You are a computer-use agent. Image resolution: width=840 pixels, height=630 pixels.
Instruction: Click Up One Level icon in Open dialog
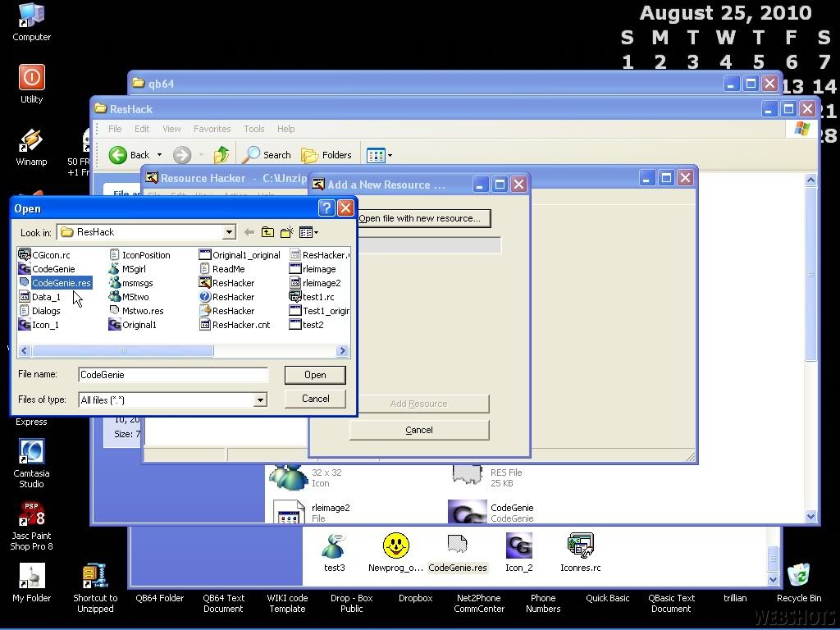pyautogui.click(x=267, y=232)
